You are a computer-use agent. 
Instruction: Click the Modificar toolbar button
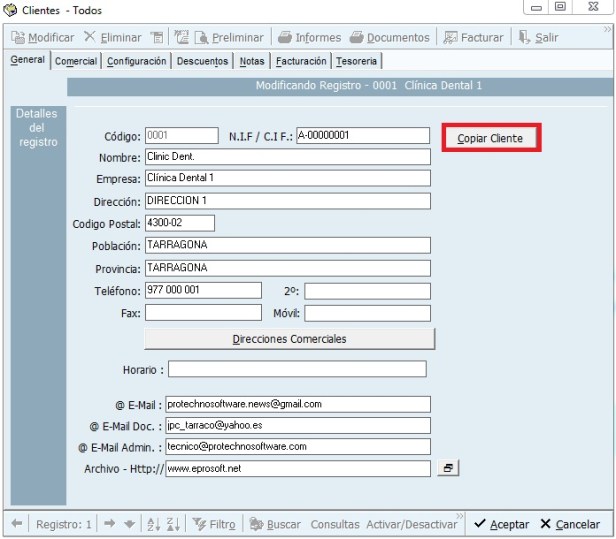click(42, 38)
